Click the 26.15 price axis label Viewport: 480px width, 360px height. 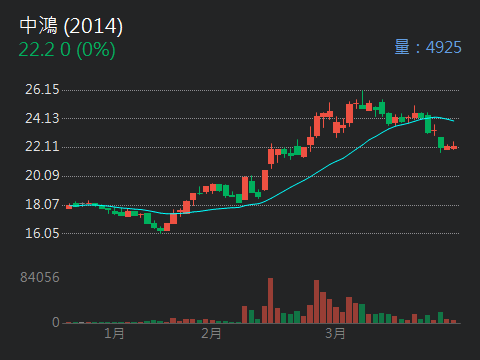[x=42, y=89]
